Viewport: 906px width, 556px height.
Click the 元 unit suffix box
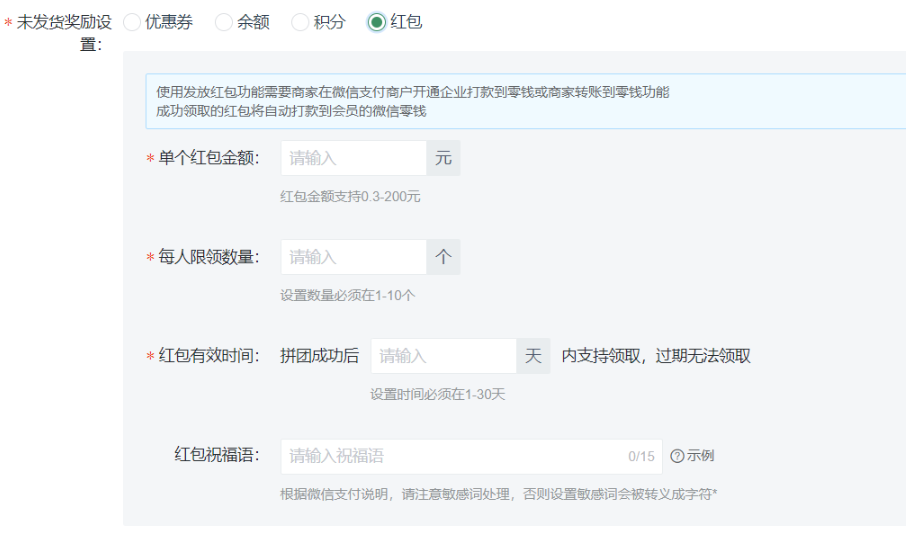[443, 158]
